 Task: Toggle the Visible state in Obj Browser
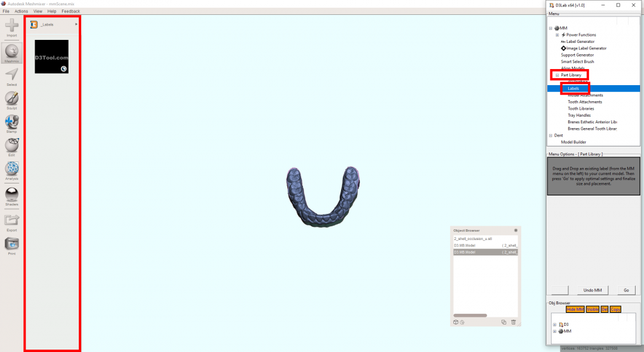coord(593,309)
